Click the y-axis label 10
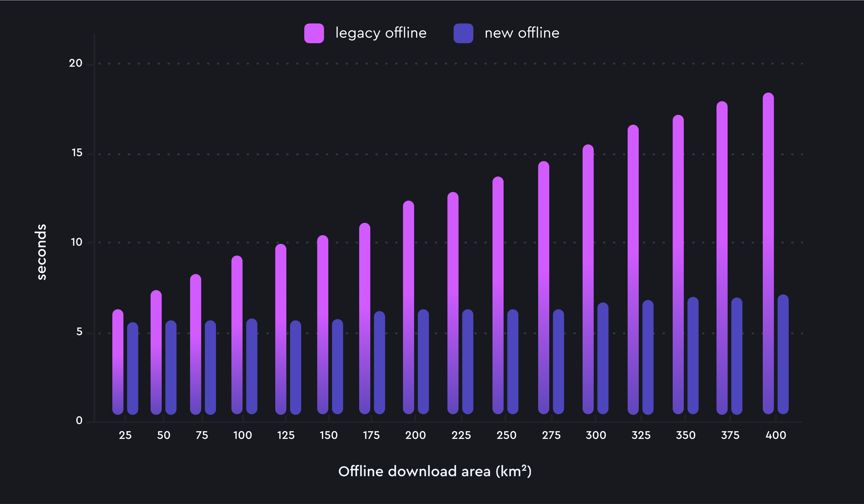The image size is (864, 504). [x=77, y=242]
